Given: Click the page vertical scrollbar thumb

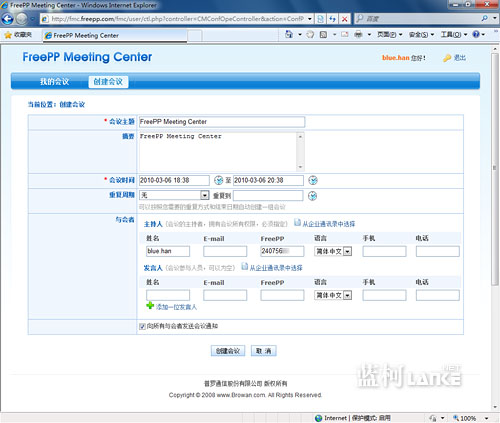Looking at the screenshot, I should tap(494, 169).
